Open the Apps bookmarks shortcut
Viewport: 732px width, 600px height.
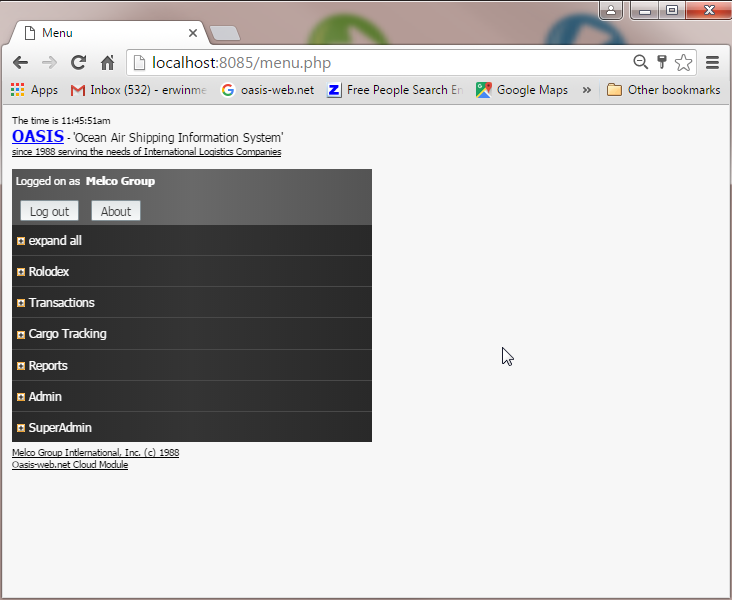point(34,90)
